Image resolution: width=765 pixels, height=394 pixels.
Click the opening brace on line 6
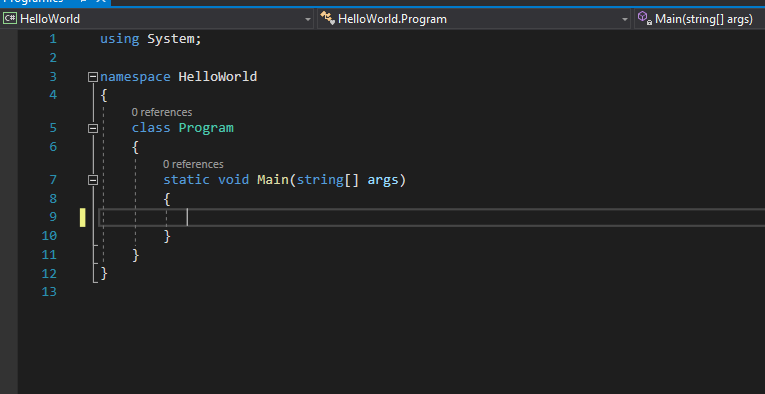pyautogui.click(x=135, y=147)
